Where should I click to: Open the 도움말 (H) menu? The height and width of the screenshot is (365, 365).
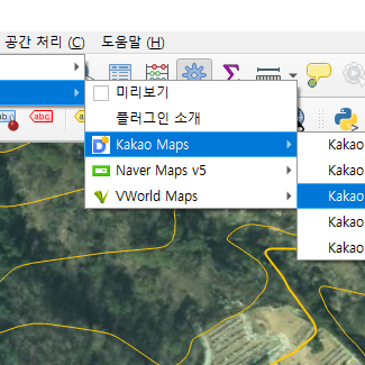click(133, 43)
